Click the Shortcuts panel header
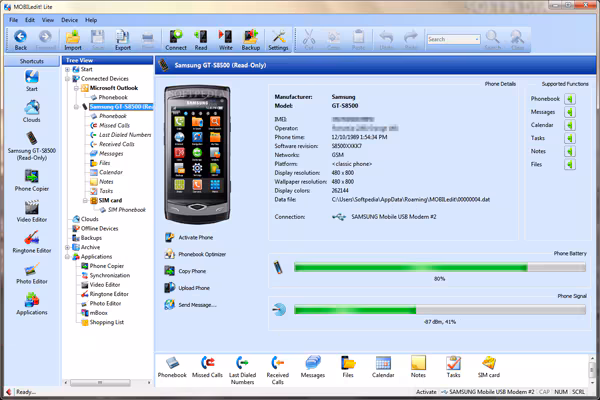Viewport: 600px width, 400px height. pos(32,61)
